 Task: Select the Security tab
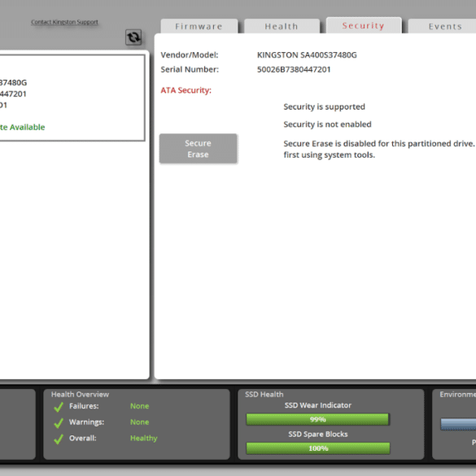pos(364,25)
